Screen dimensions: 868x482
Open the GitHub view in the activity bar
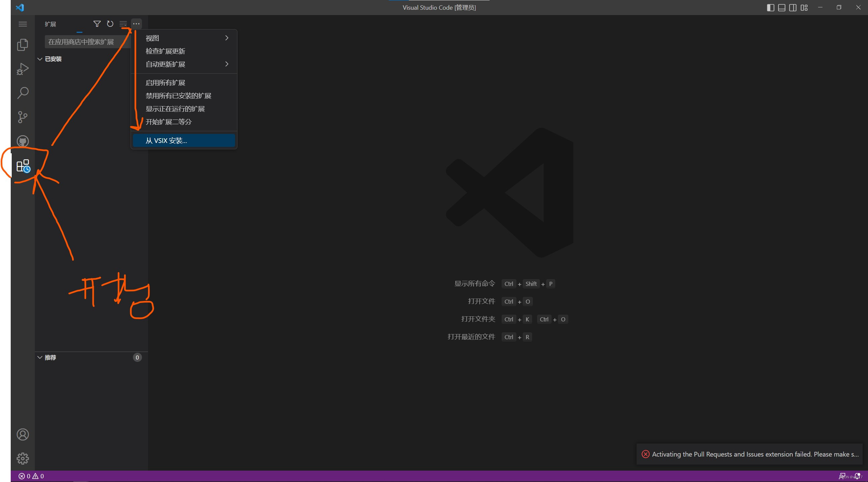(x=22, y=141)
